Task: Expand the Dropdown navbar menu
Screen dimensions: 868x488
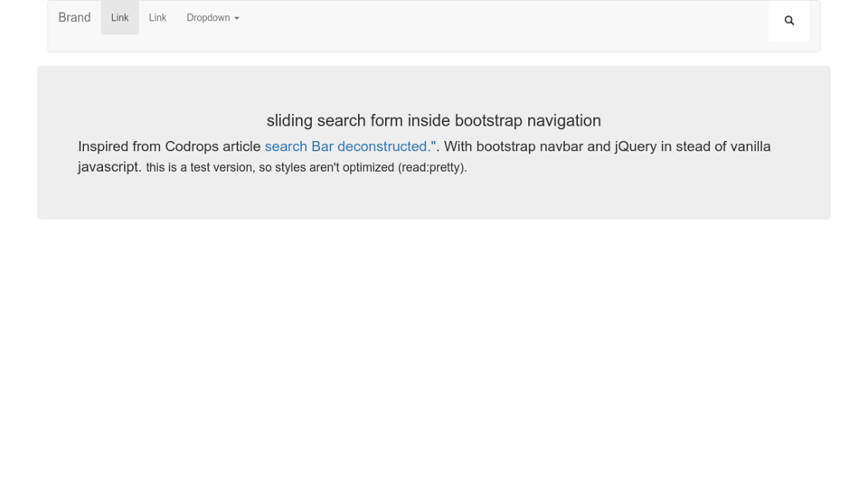Action: click(208, 18)
